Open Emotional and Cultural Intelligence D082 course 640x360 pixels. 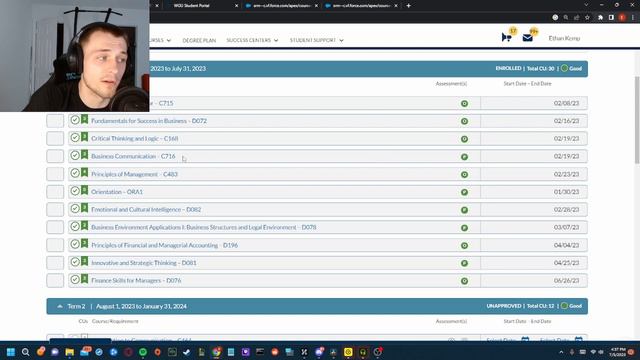click(146, 209)
